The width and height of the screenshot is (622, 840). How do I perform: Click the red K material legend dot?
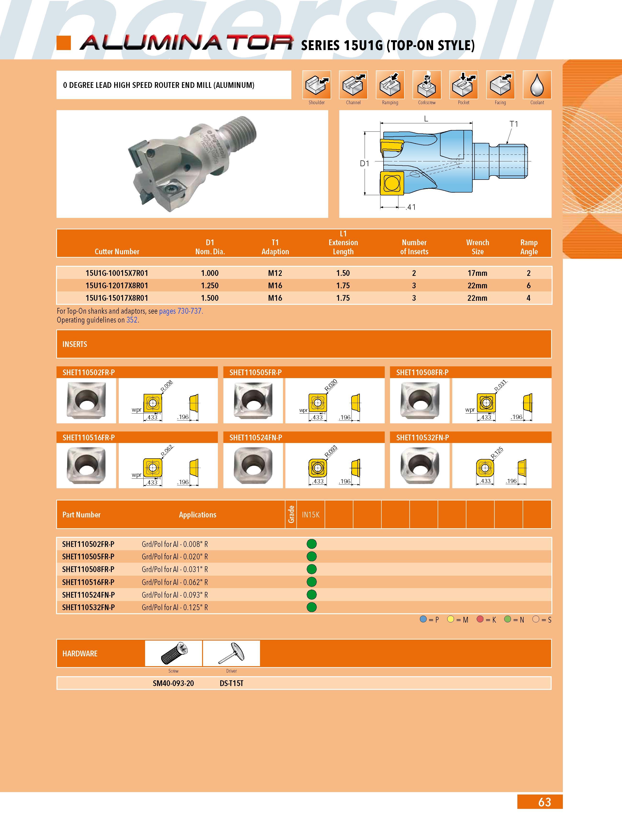point(480,619)
